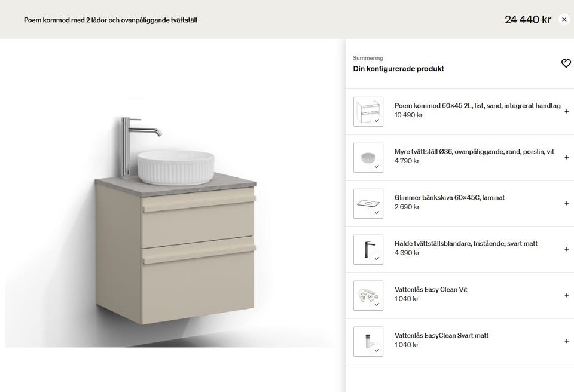Viewport: 574px width, 392px height.
Task: Click the 'Summering' label
Action: 368,58
